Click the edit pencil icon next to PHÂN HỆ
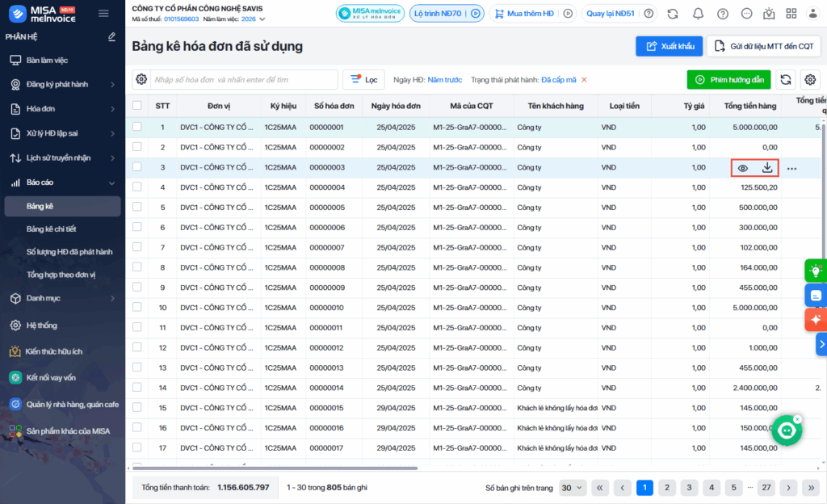 (111, 37)
